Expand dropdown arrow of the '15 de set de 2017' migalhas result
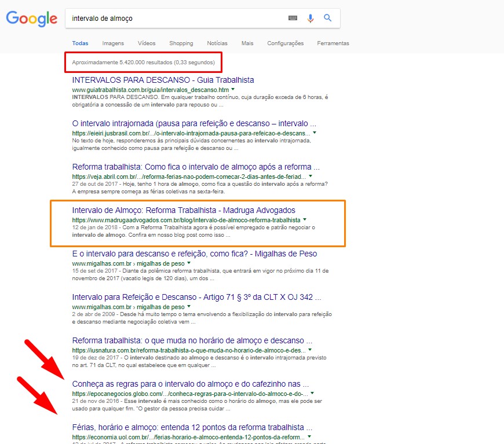 pyautogui.click(x=189, y=263)
